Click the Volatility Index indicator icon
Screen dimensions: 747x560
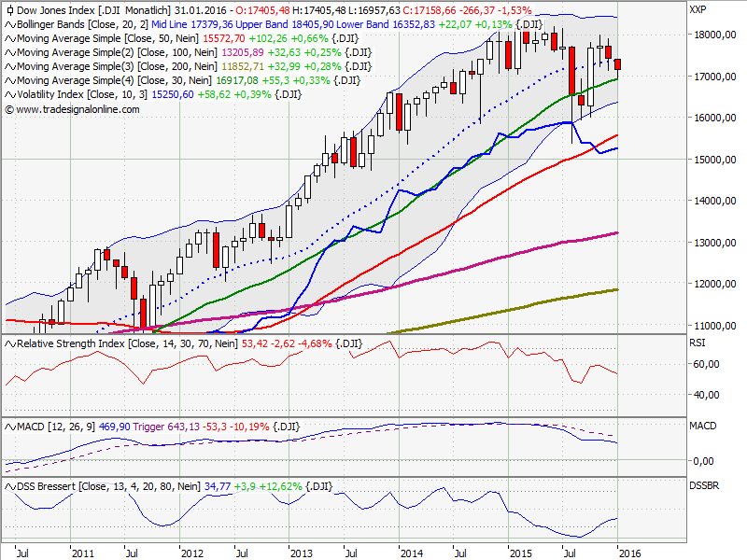click(x=10, y=92)
